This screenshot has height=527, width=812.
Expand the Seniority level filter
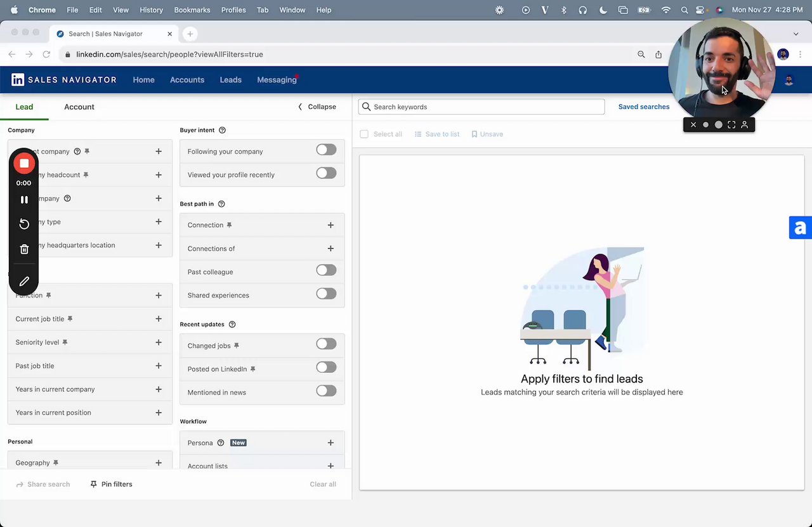pos(159,342)
